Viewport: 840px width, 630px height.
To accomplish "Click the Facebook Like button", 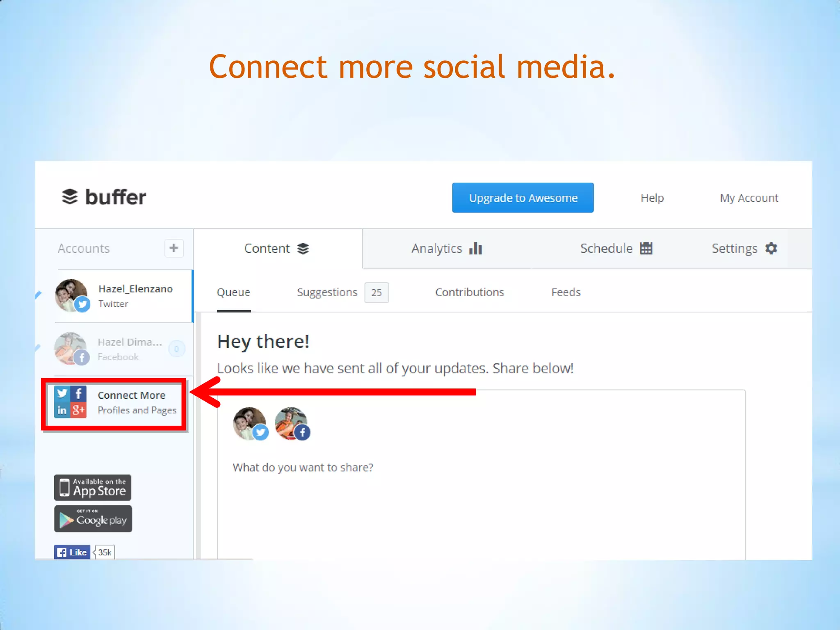I will click(x=72, y=552).
